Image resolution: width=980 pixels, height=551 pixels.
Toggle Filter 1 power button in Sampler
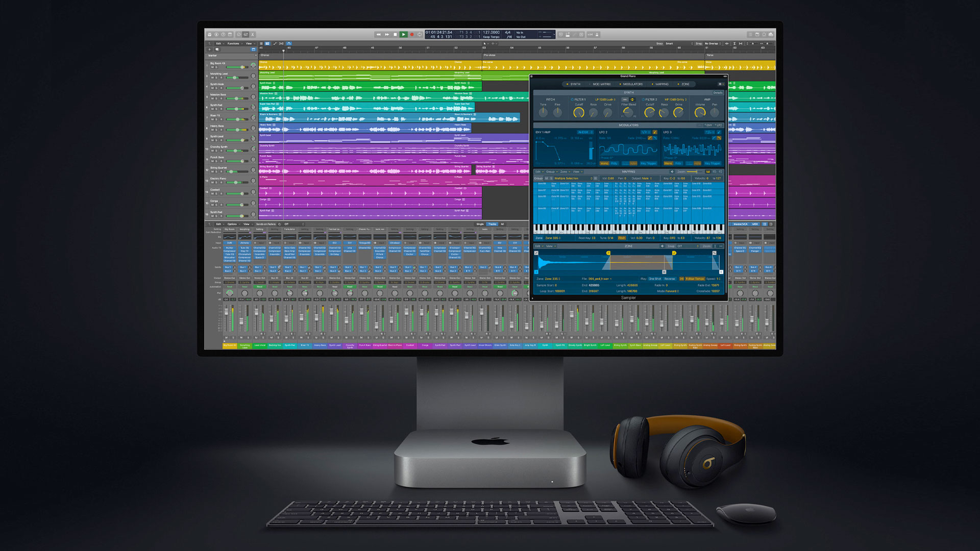coord(572,99)
